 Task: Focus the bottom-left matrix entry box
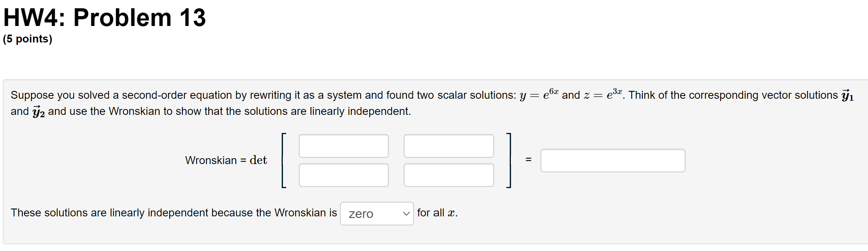click(344, 175)
